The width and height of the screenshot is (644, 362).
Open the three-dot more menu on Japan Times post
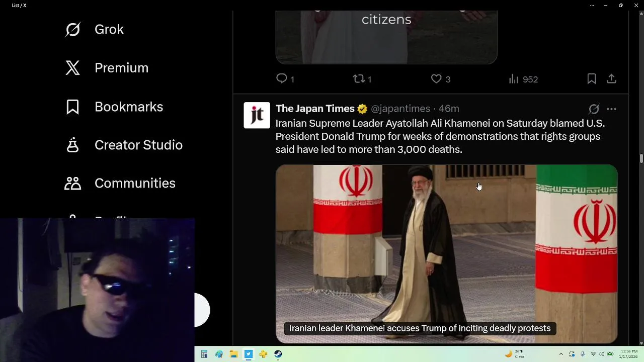pyautogui.click(x=611, y=109)
